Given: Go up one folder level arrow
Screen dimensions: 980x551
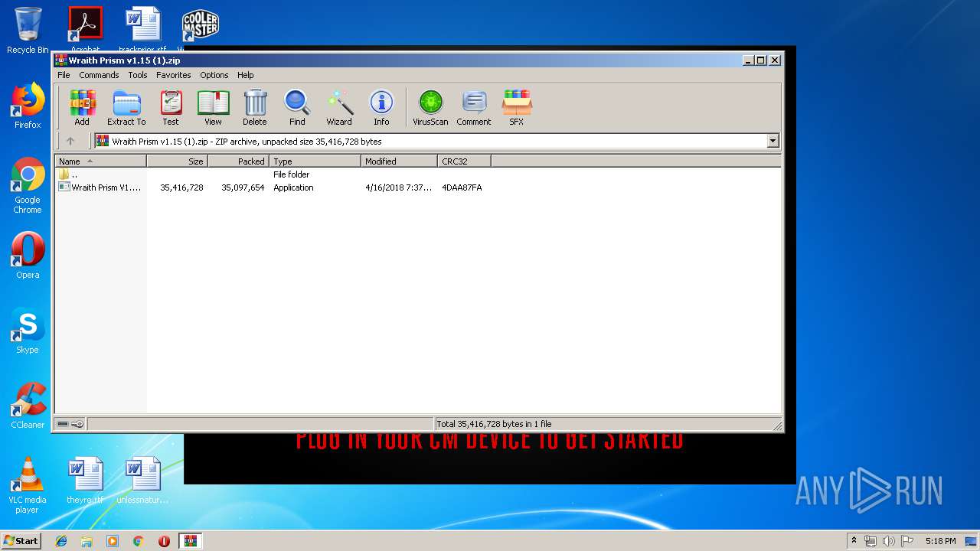Looking at the screenshot, I should point(70,141).
